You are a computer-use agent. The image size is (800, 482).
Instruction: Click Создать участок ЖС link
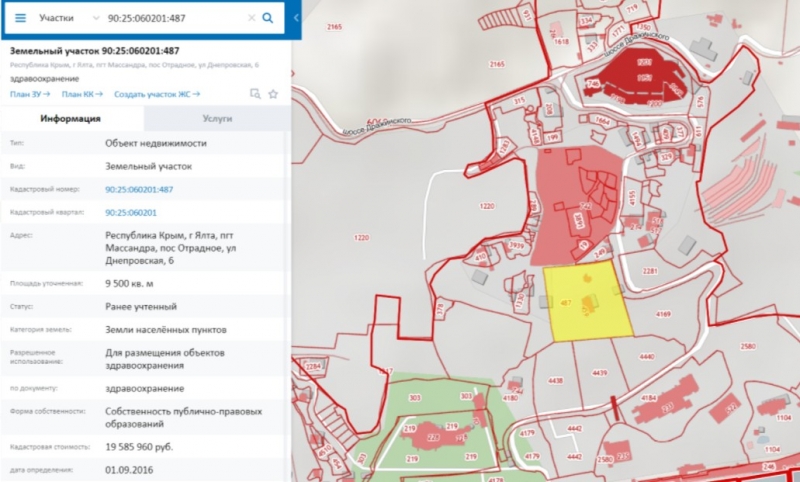pos(157,94)
